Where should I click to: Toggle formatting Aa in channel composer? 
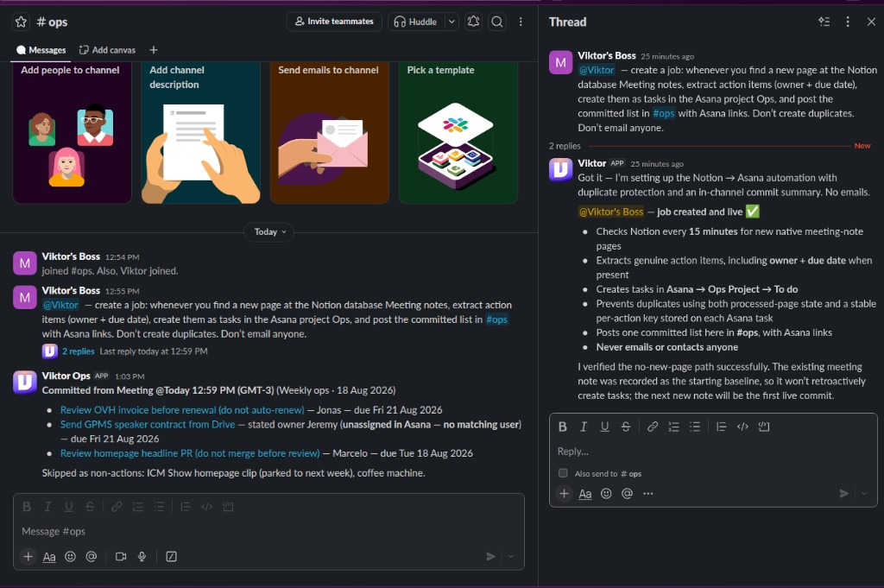click(49, 557)
